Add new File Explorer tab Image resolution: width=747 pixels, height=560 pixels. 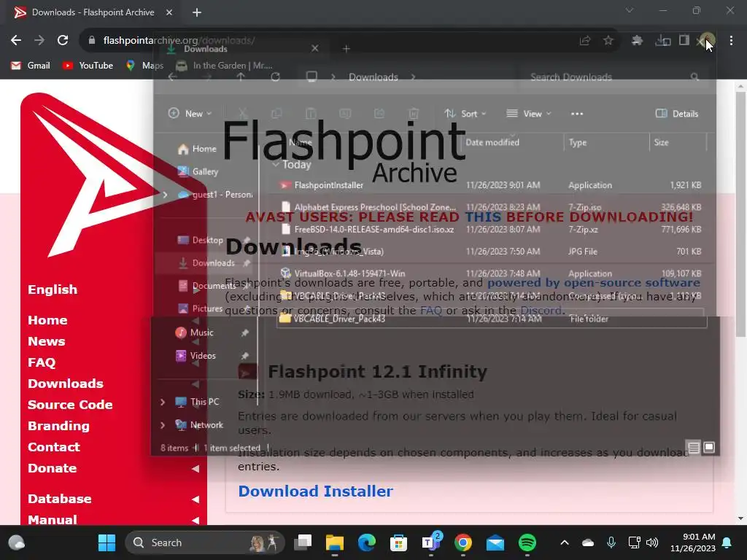pos(347,49)
